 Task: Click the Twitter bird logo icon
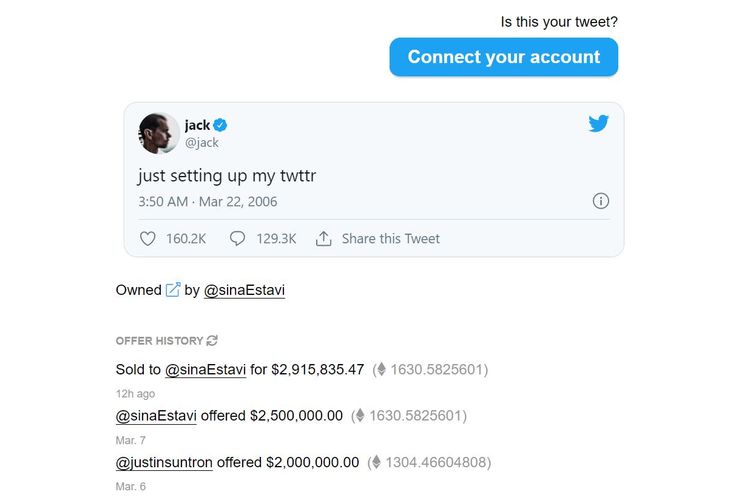tap(598, 124)
